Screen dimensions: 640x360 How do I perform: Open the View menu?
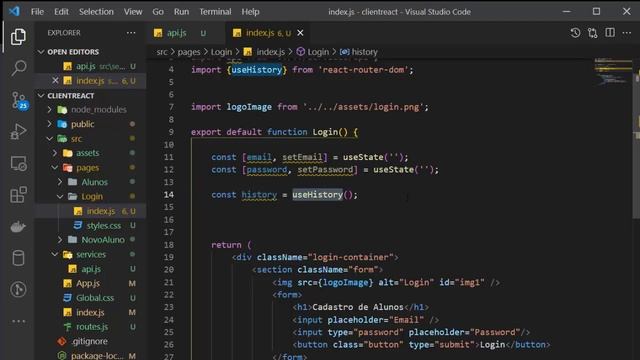(x=133, y=11)
